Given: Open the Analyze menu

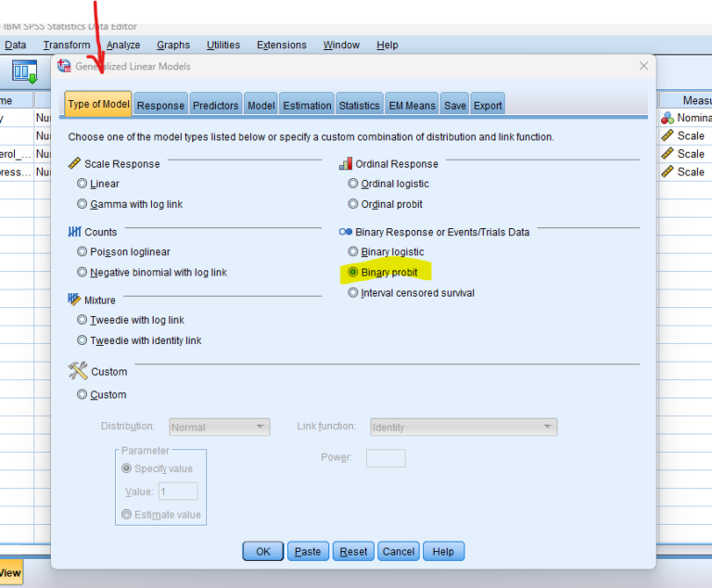Looking at the screenshot, I should pyautogui.click(x=123, y=45).
